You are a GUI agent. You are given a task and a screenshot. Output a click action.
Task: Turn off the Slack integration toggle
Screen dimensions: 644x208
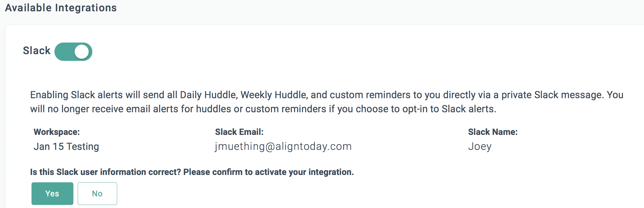[73, 52]
